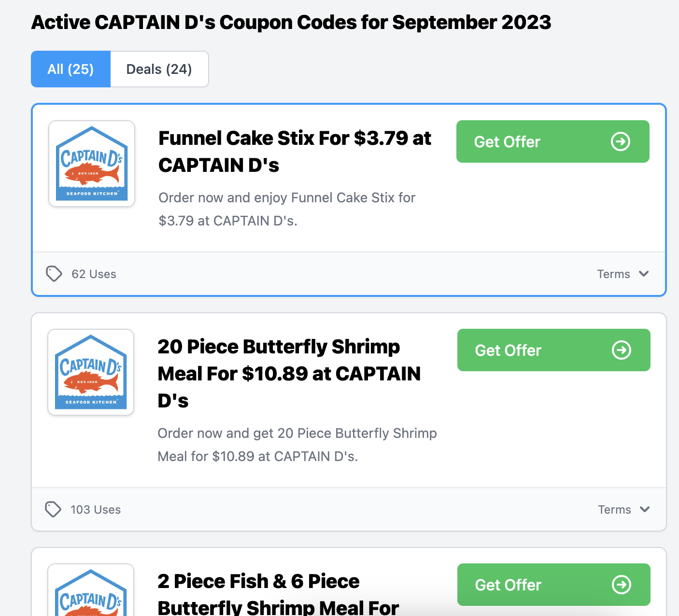Image resolution: width=679 pixels, height=616 pixels.
Task: Expand Terms for the 20 Piece Shrimp offer
Action: 623,509
